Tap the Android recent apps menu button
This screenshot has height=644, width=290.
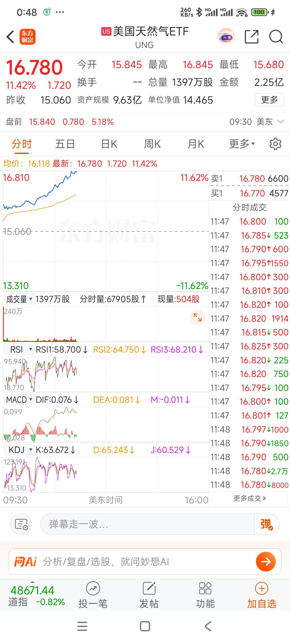(x=82, y=626)
